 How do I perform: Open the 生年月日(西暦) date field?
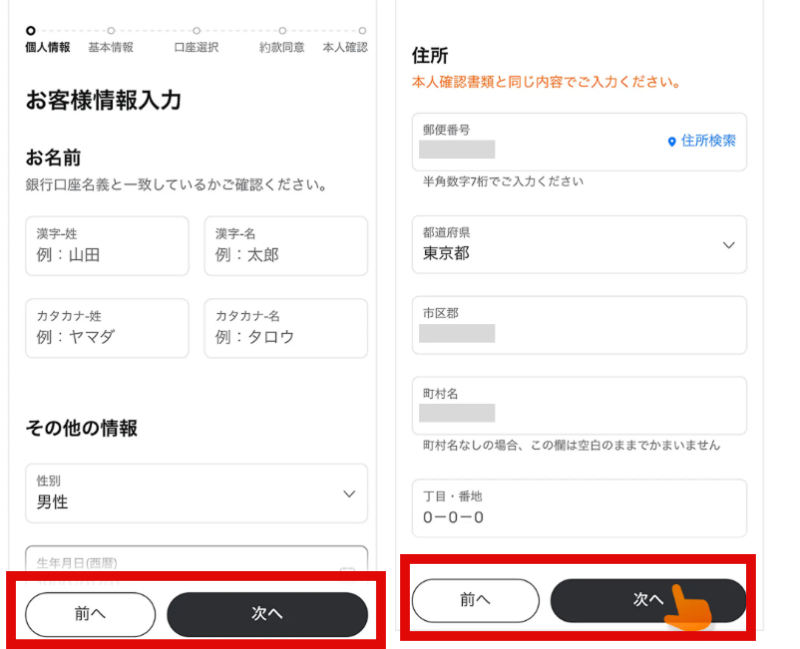coord(196,560)
